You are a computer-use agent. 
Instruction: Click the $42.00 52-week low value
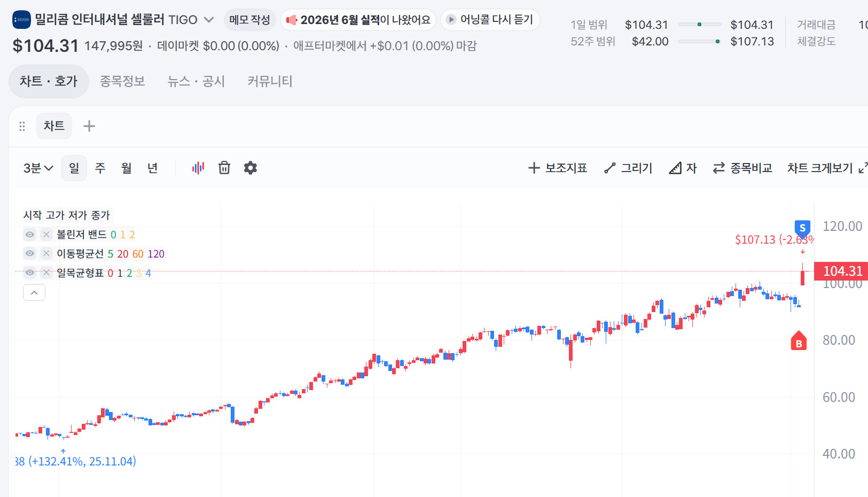pyautogui.click(x=650, y=41)
